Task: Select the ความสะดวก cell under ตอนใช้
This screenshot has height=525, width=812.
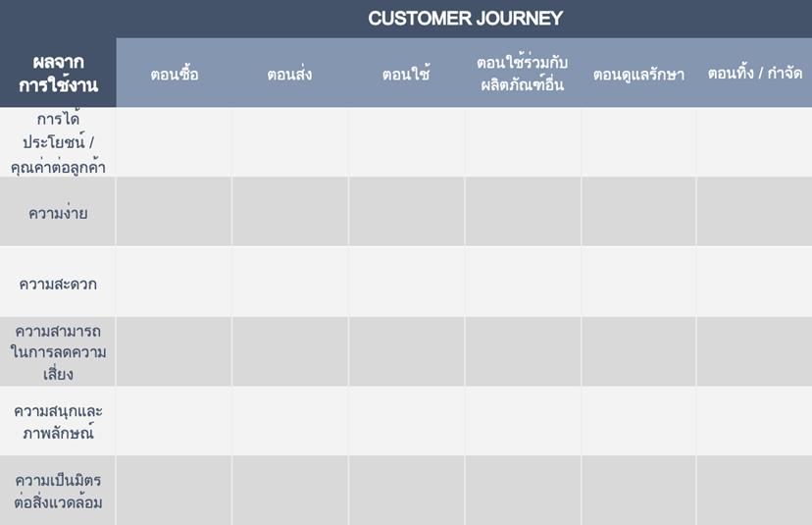Action: point(407,282)
